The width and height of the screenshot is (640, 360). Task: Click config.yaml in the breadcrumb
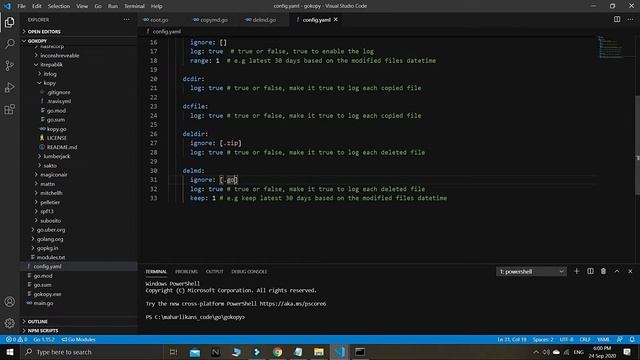point(167,31)
